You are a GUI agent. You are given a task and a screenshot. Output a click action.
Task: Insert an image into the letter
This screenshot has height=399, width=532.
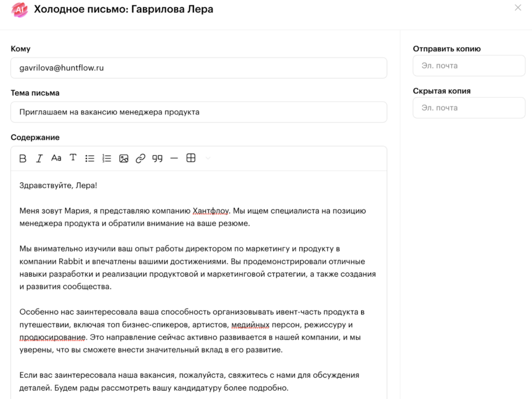point(124,158)
